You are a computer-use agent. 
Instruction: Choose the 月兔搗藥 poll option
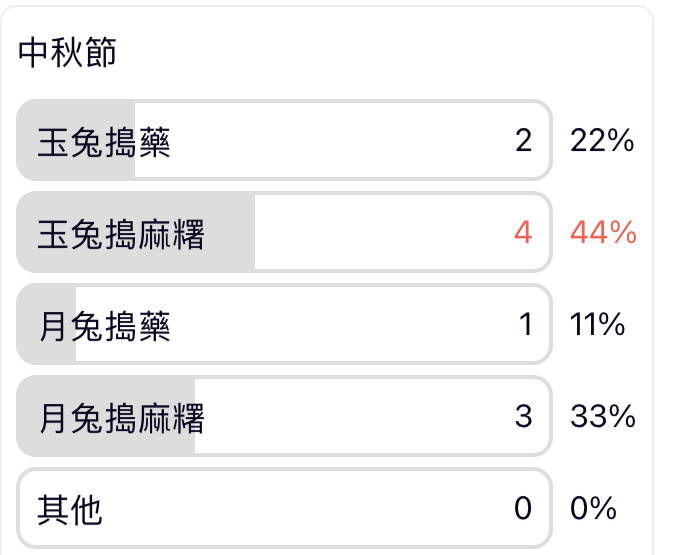tap(284, 324)
